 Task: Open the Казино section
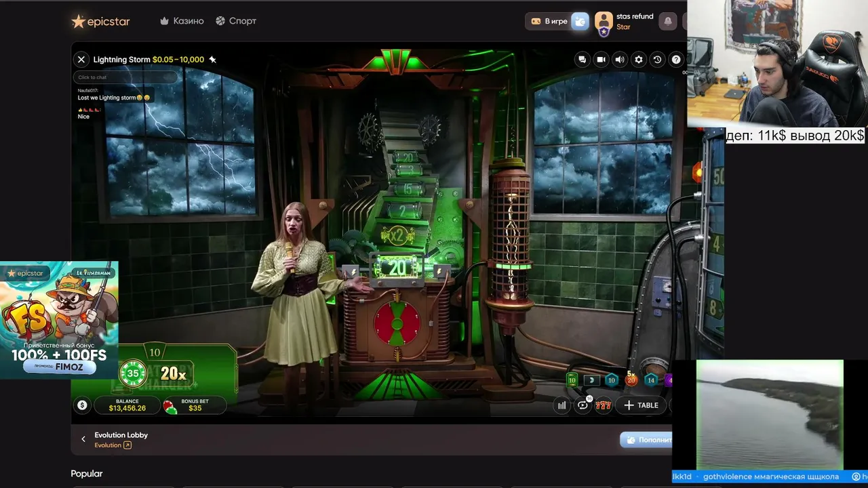coord(182,21)
